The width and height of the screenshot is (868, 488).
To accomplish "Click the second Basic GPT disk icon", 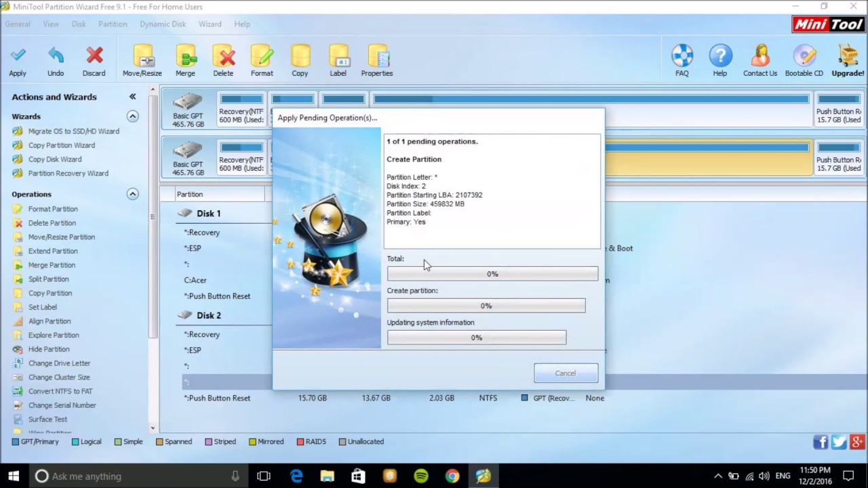I will coord(188,150).
